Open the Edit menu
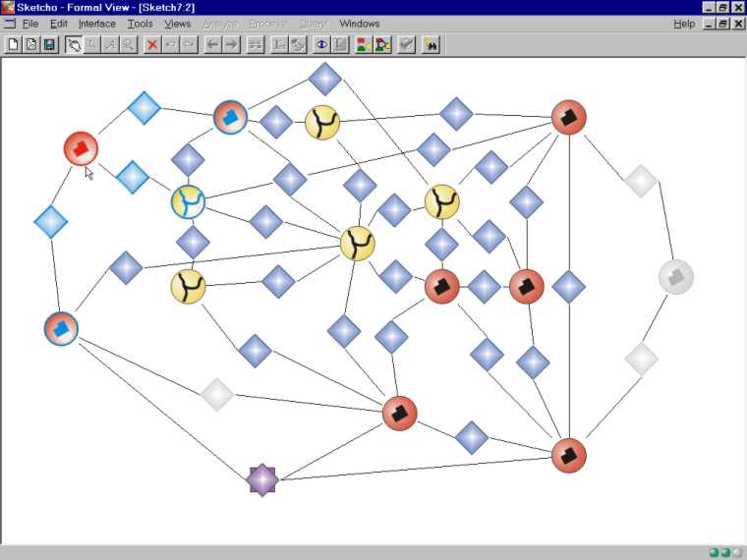Viewport: 747px width, 560px height. [x=59, y=24]
